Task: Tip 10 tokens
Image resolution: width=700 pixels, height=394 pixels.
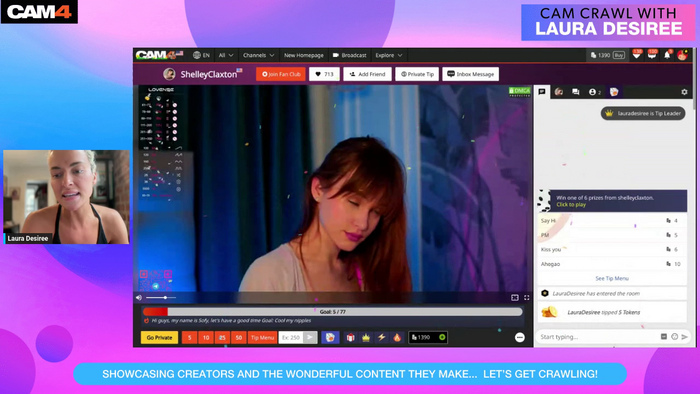Action: [x=206, y=337]
